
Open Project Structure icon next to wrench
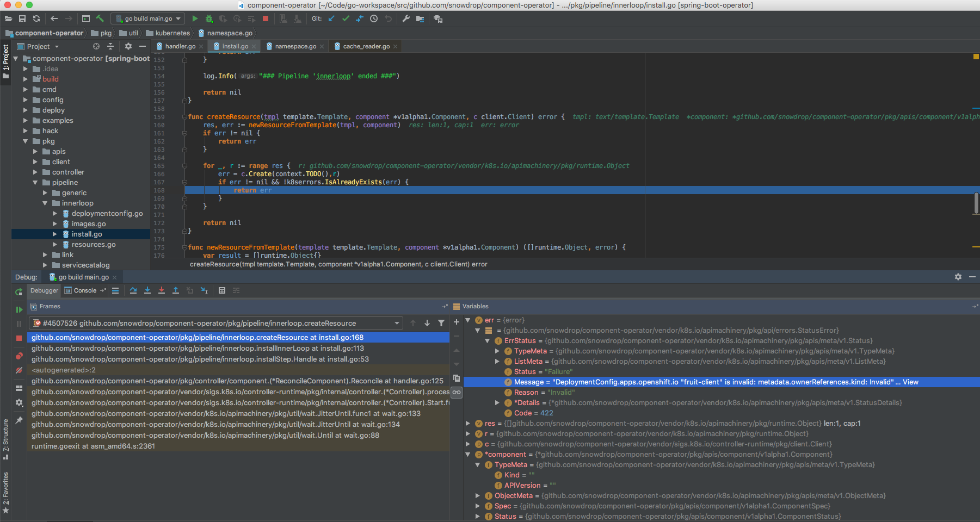[420, 18]
